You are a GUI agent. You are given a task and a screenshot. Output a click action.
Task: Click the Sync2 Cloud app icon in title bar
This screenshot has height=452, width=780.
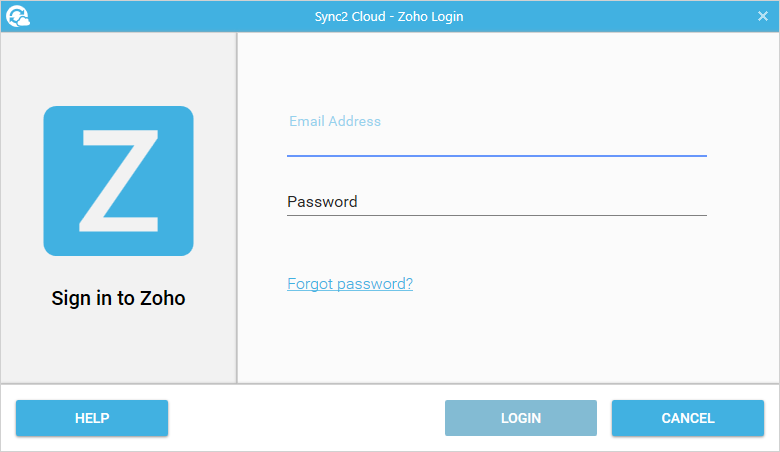click(17, 16)
